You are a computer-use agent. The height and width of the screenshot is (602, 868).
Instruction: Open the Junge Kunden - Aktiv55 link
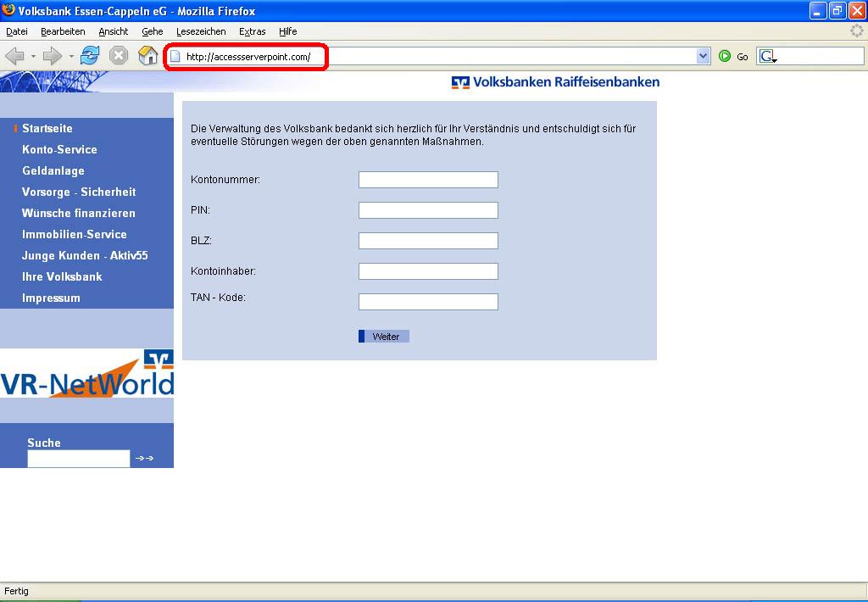pos(85,255)
